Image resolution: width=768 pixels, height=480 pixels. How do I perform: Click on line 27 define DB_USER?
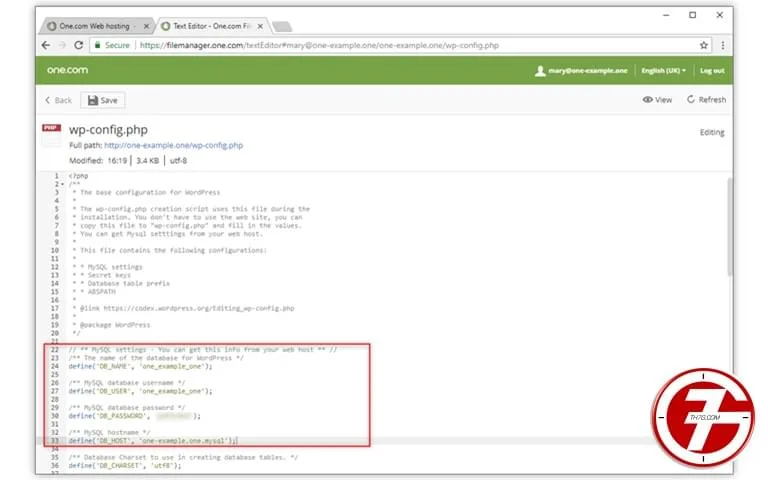pos(141,391)
